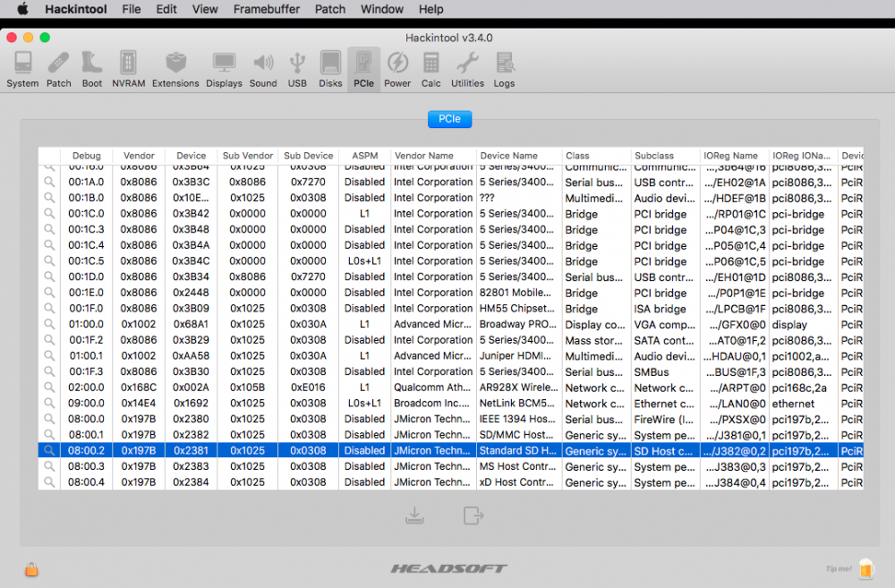895x588 pixels.
Task: Click magnifier icon for row 00:1A.0
Action: pyautogui.click(x=49, y=182)
